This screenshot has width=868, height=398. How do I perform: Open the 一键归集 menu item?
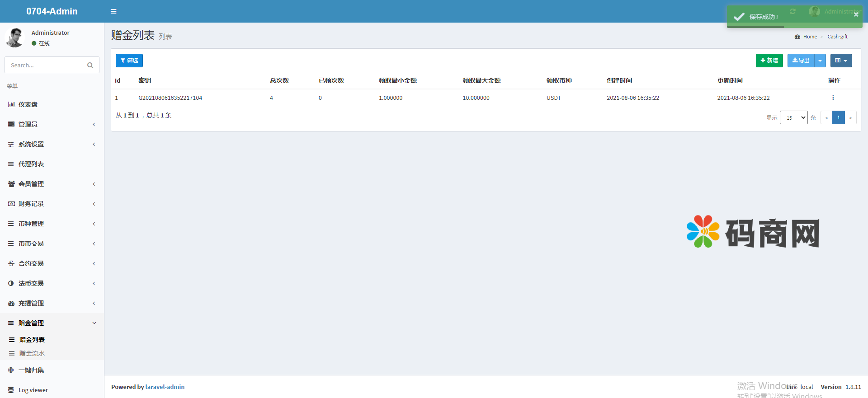tap(31, 370)
